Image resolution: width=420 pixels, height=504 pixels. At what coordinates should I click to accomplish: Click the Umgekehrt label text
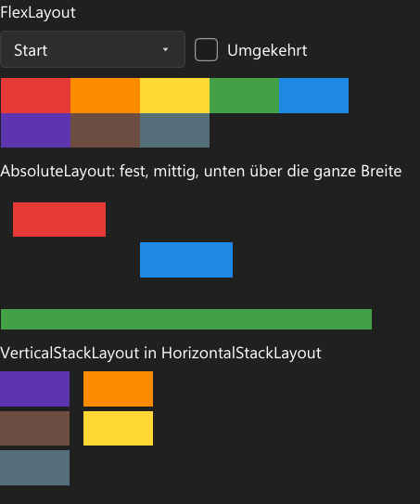click(267, 50)
